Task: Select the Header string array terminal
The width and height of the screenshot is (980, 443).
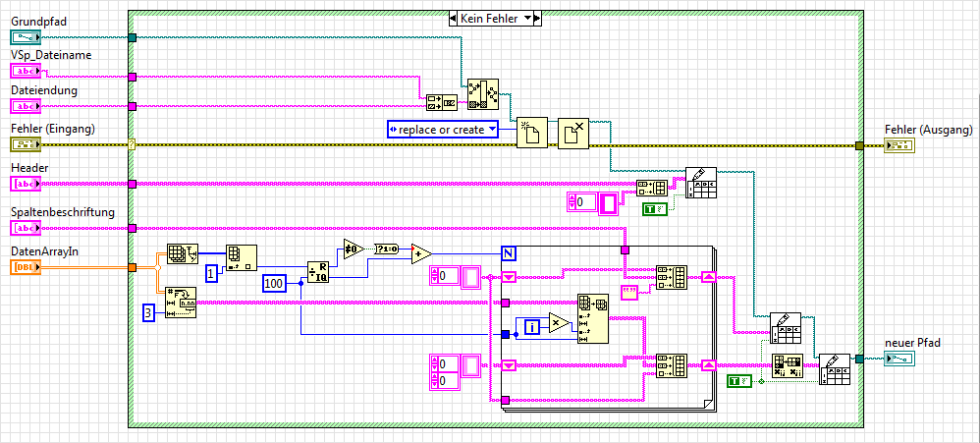Action: 26,184
